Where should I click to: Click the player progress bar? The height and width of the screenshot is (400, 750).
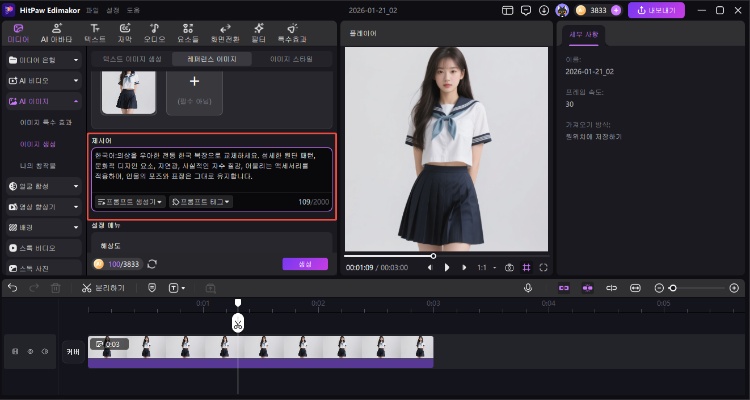tap(446, 256)
